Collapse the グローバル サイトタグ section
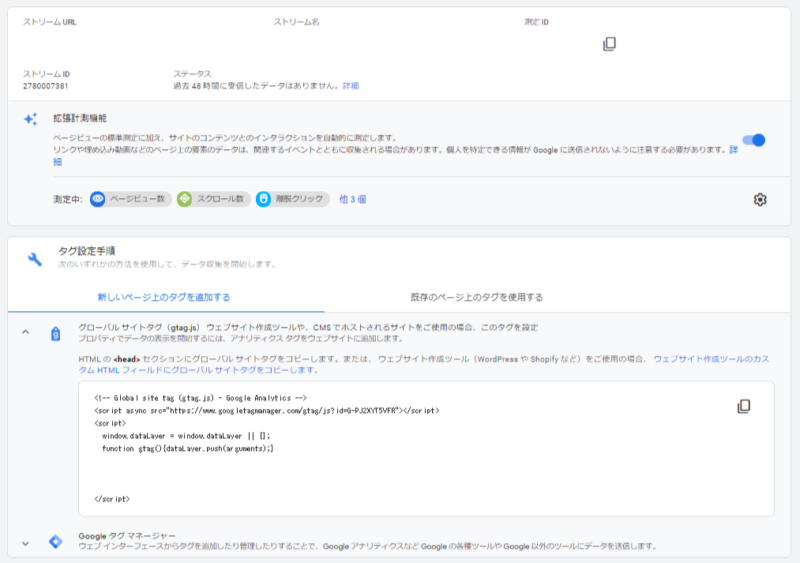This screenshot has height=563, width=800. 26,332
